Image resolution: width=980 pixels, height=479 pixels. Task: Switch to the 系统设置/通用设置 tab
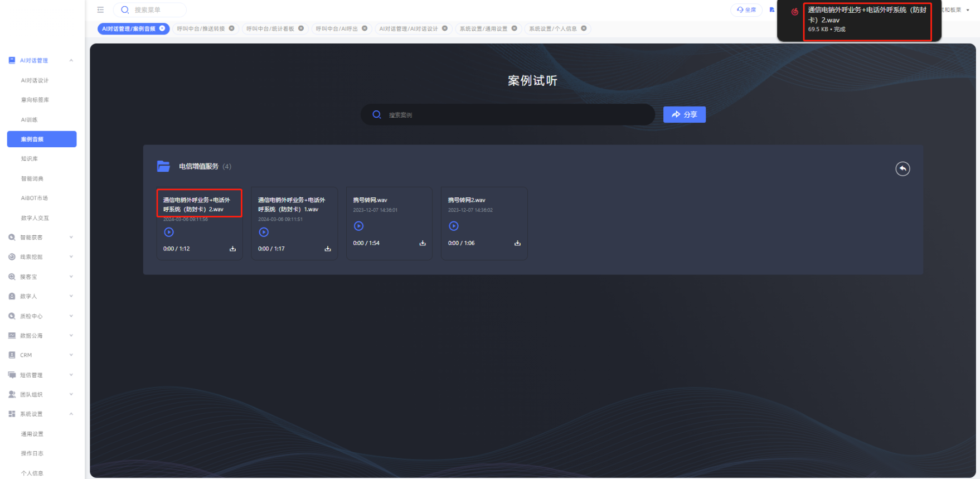483,28
